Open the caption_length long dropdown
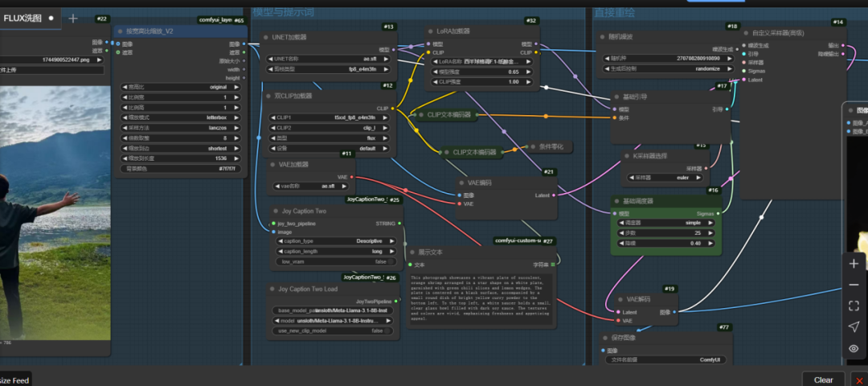 pyautogui.click(x=337, y=251)
